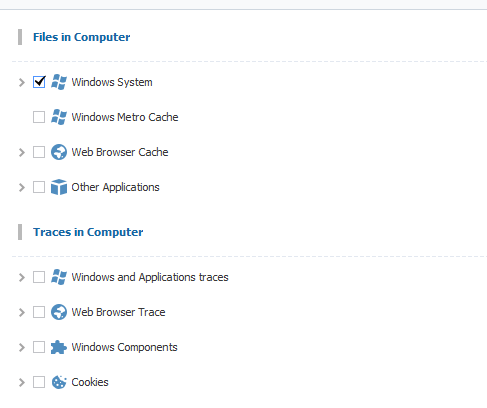Click the Cookies cookie icon
The image size is (487, 408).
pyautogui.click(x=59, y=382)
